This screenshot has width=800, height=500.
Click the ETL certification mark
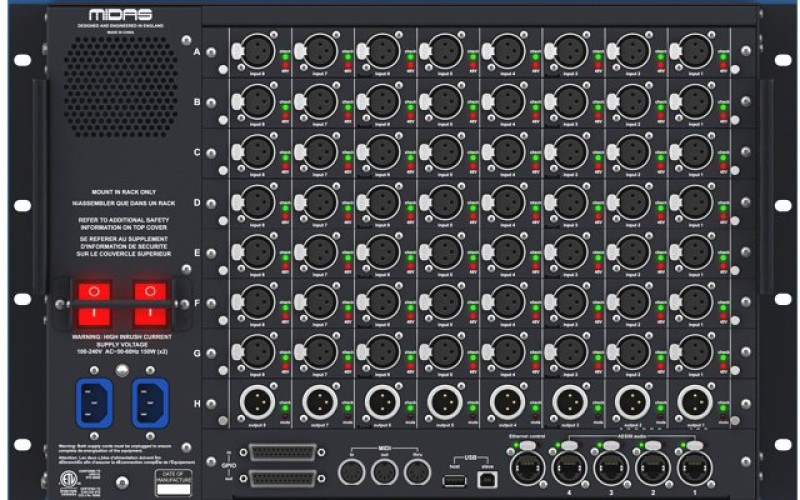67,479
